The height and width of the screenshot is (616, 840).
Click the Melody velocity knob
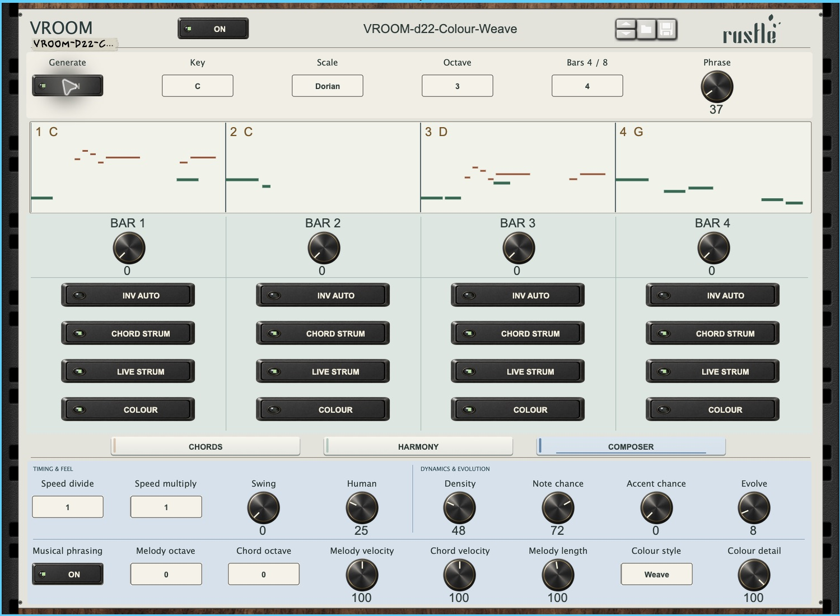362,575
